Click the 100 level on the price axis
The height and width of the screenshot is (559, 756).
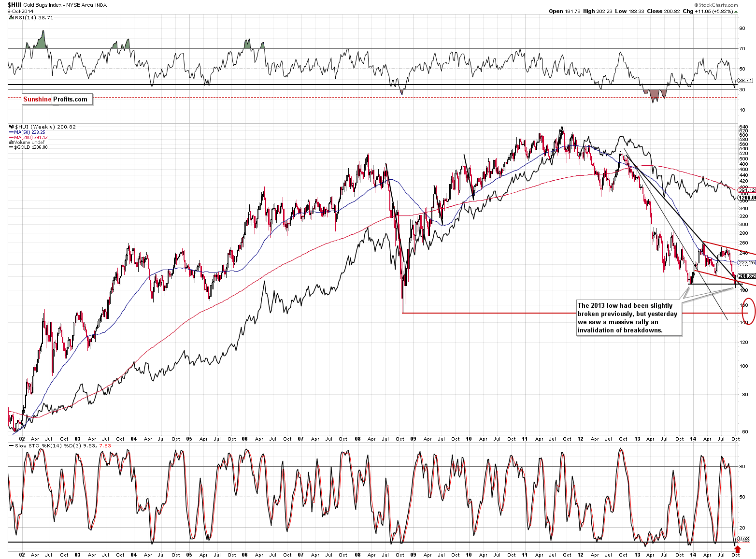743,366
